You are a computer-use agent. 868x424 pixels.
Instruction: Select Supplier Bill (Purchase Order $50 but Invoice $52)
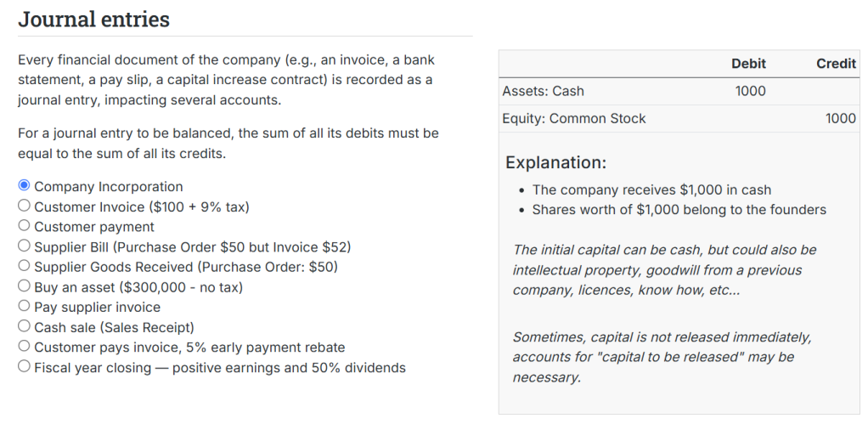pyautogui.click(x=24, y=246)
